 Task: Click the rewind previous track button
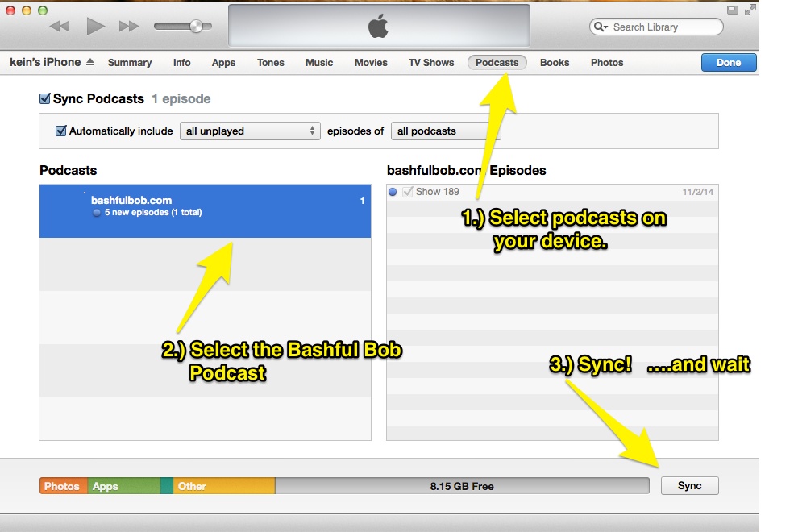click(x=60, y=27)
